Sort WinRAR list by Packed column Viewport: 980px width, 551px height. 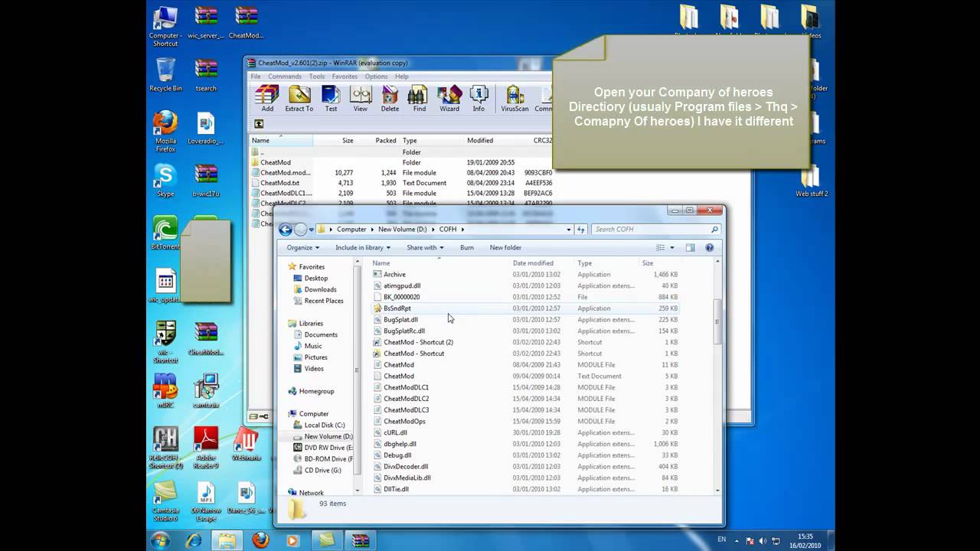click(386, 140)
